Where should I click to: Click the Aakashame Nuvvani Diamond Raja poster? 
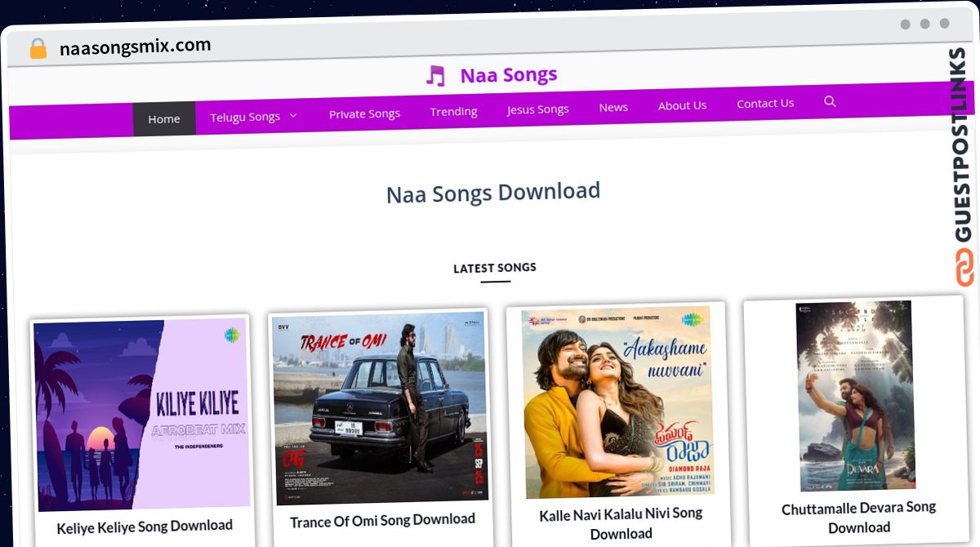(617, 402)
